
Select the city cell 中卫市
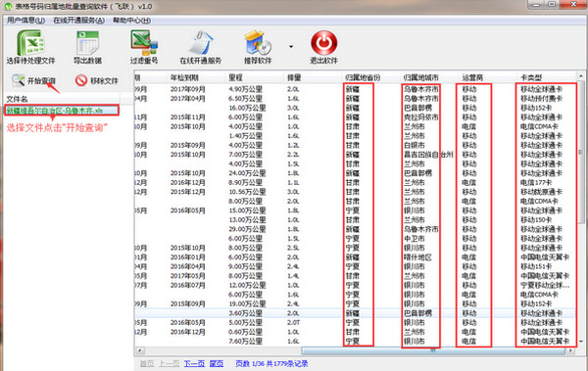click(x=414, y=238)
